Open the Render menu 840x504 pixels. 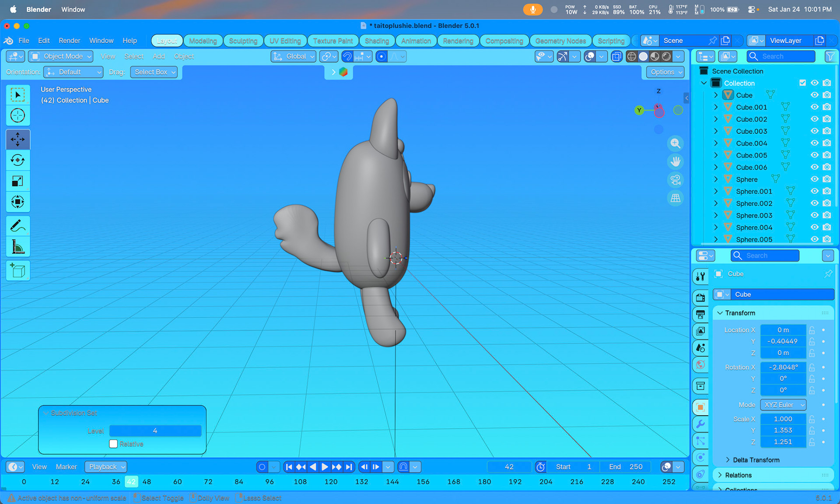[x=69, y=41]
